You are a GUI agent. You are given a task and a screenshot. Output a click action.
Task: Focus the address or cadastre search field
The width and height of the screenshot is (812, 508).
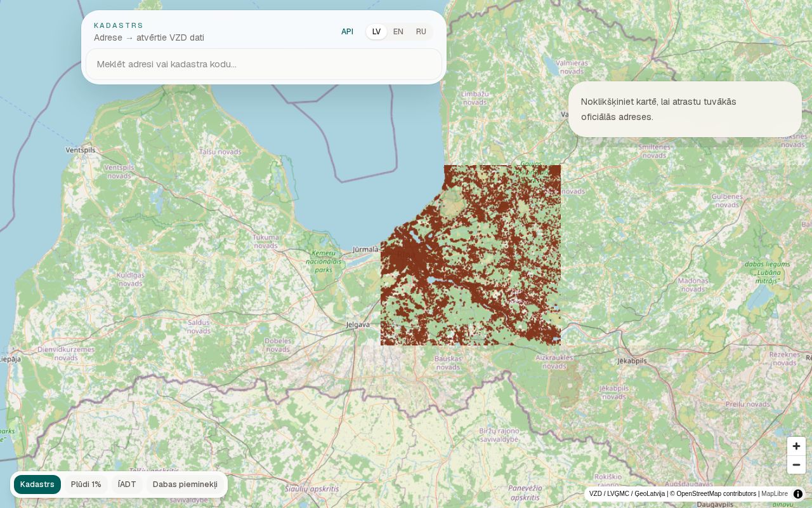click(x=264, y=64)
